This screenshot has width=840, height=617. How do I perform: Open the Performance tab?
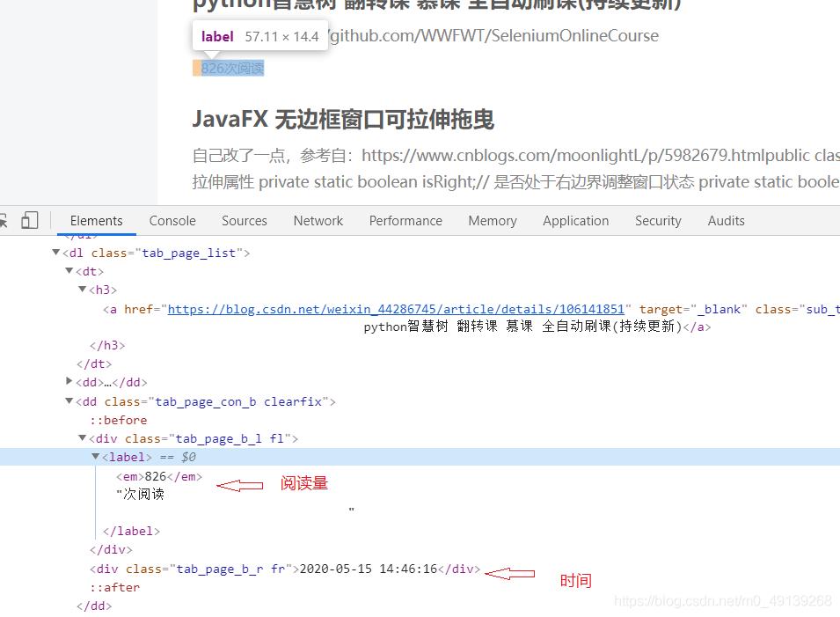click(405, 220)
